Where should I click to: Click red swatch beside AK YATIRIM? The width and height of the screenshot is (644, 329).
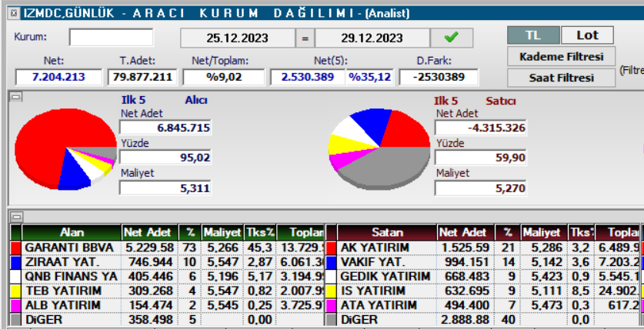coord(331,248)
